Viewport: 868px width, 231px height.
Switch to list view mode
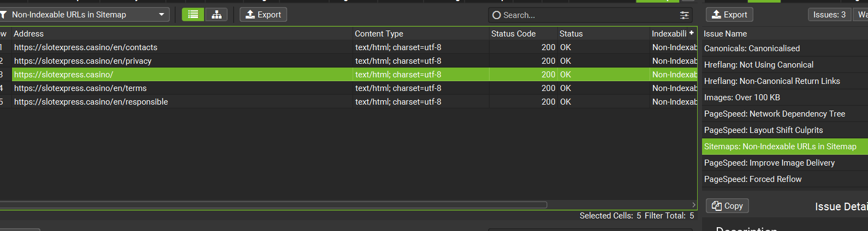[193, 15]
